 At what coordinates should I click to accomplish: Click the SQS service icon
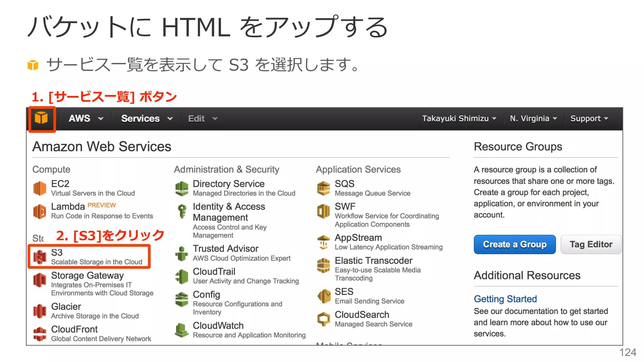(x=324, y=188)
